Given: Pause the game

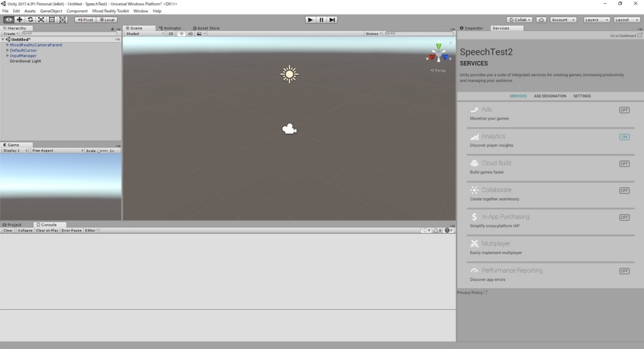Looking at the screenshot, I should tap(321, 19).
